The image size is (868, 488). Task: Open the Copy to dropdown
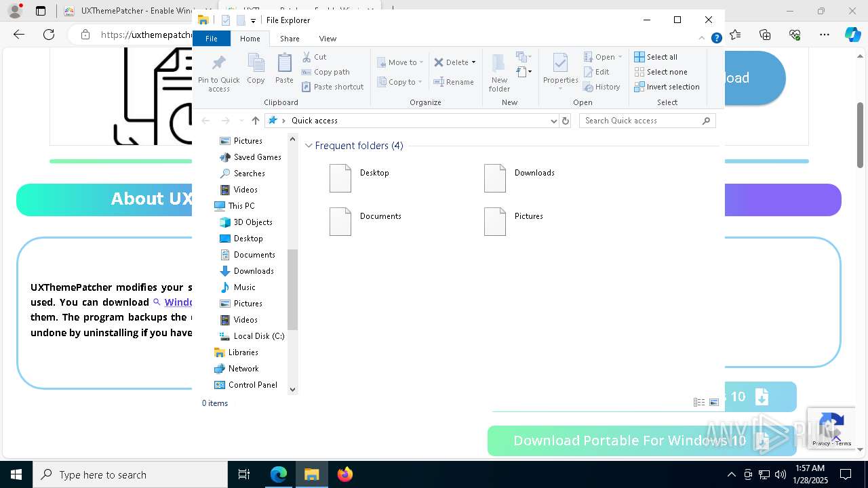click(400, 82)
